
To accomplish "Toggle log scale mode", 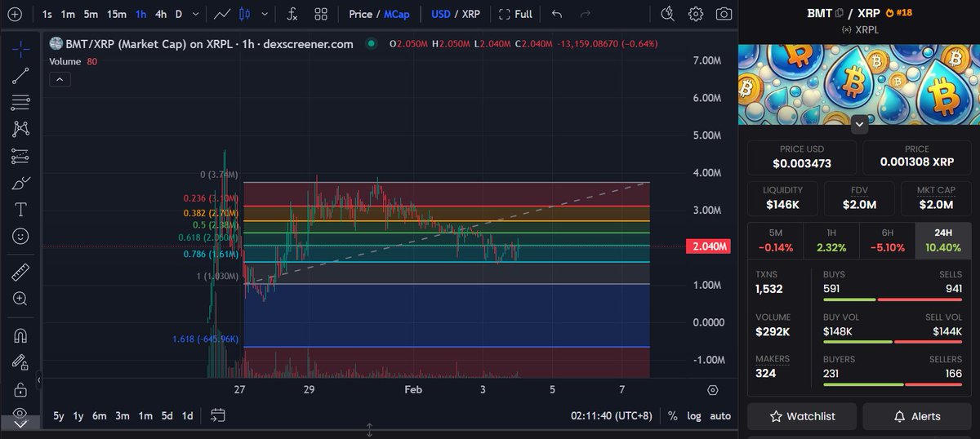I will click(x=693, y=415).
